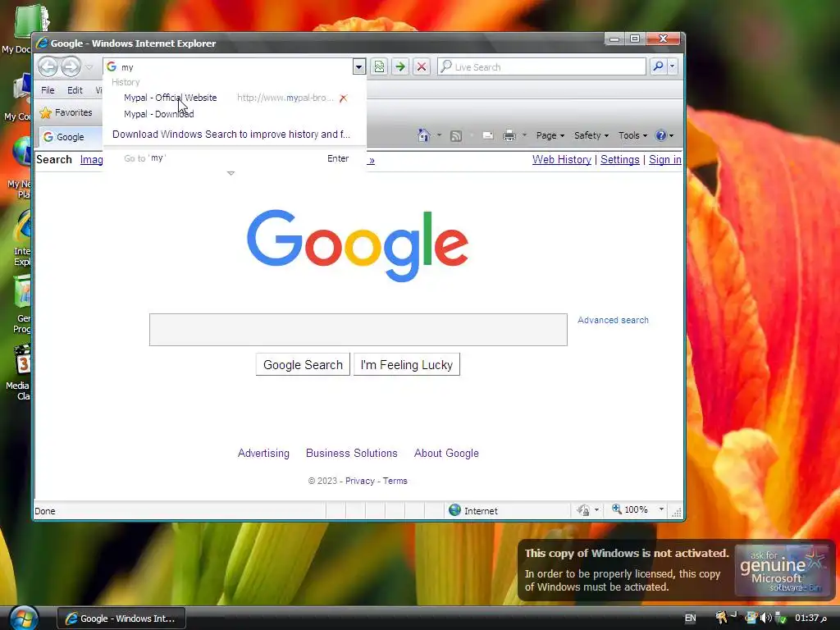
Task: Select Mypal - Official Website history suggestion
Action: pos(171,98)
